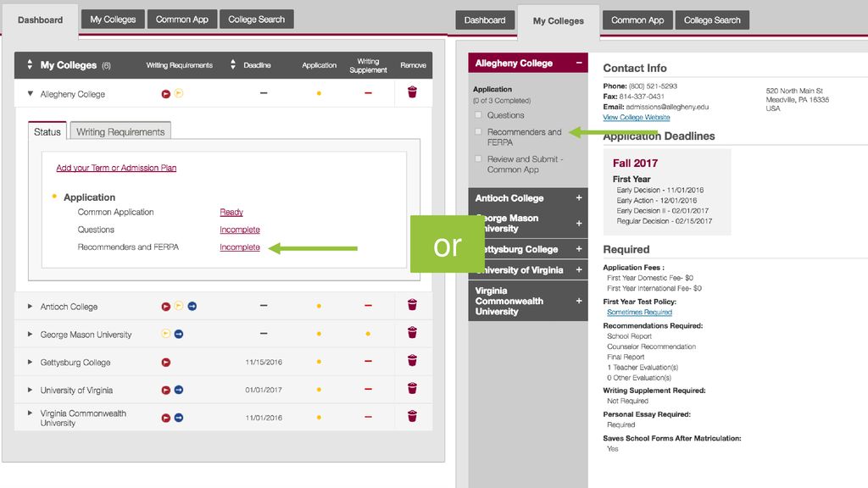Expand the George Mason University dashboard row

coord(30,334)
